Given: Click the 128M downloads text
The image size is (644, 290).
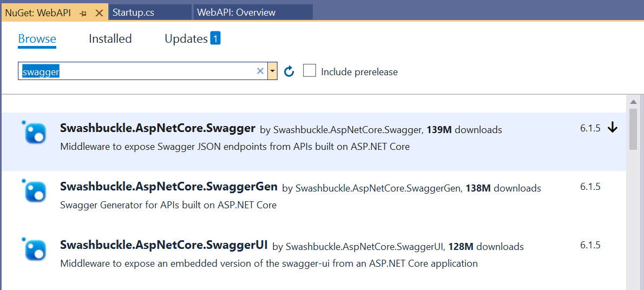Looking at the screenshot, I should click(487, 247).
